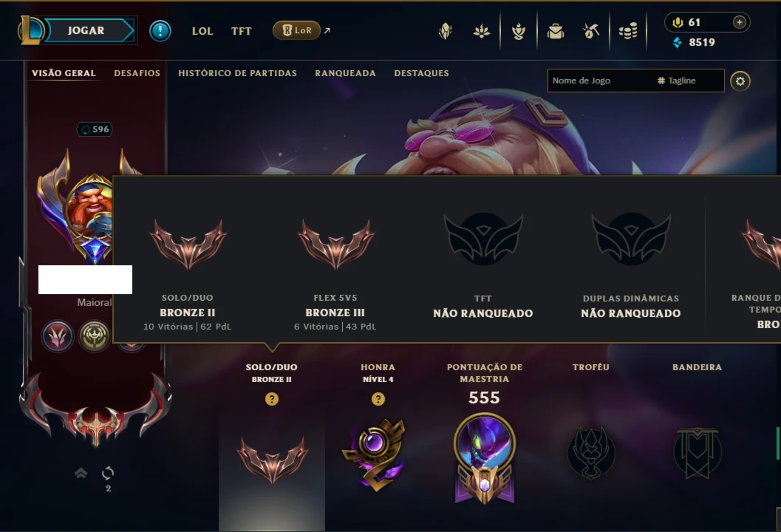This screenshot has width=781, height=532.
Task: Click the upgrade chevron icon under banner
Action: [81, 473]
